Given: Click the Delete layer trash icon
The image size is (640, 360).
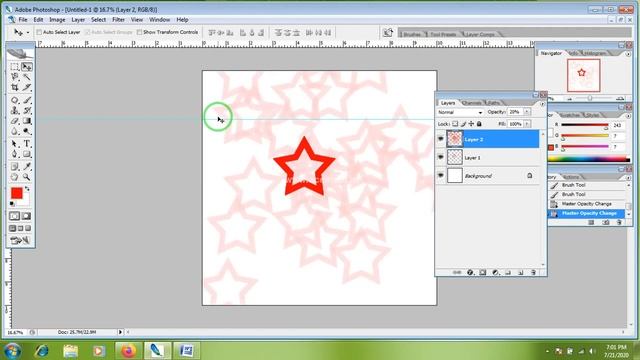Looking at the screenshot, I should tap(533, 272).
